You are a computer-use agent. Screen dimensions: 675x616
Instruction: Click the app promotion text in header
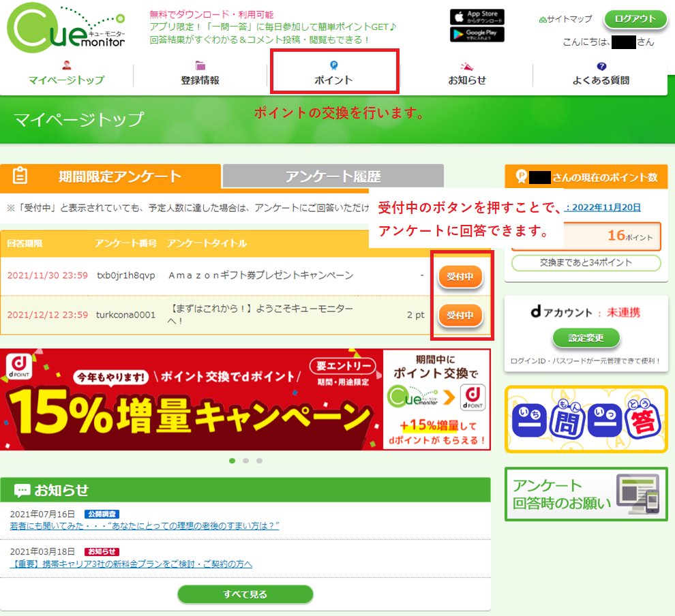[273, 27]
